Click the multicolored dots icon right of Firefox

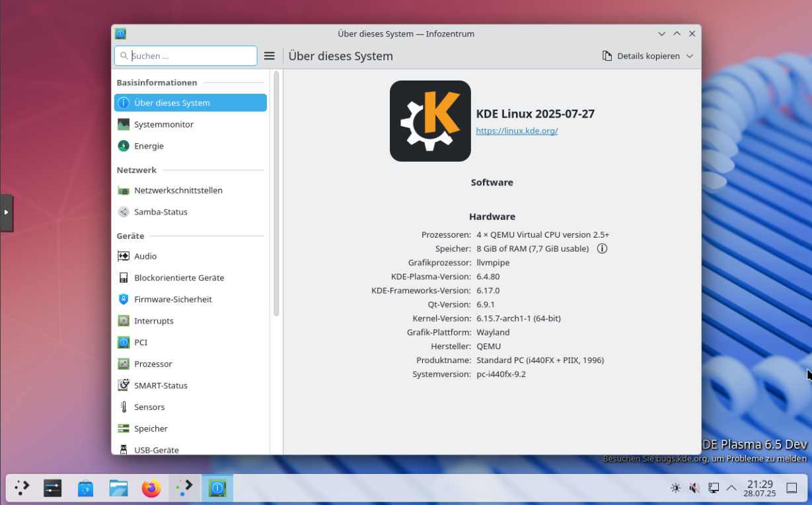(x=184, y=488)
